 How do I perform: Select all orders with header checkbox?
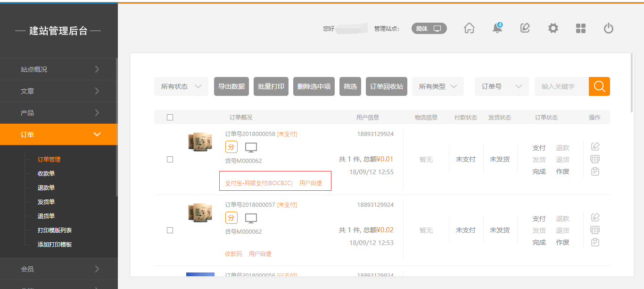click(170, 118)
